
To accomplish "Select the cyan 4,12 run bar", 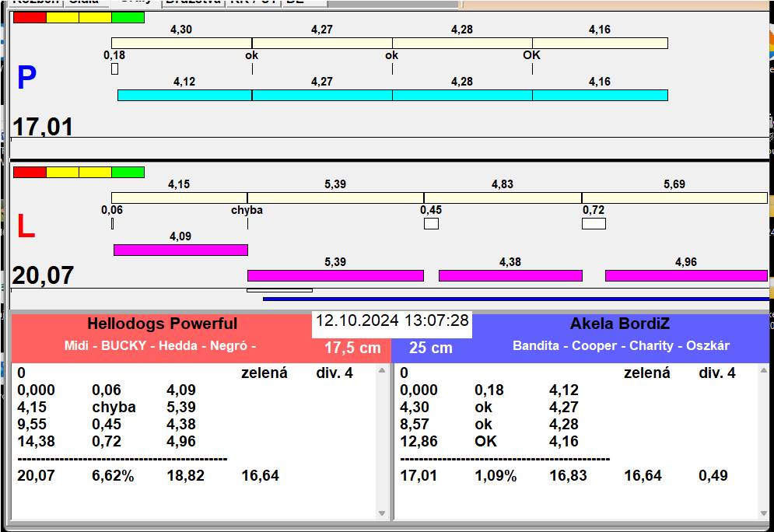I will [x=184, y=95].
